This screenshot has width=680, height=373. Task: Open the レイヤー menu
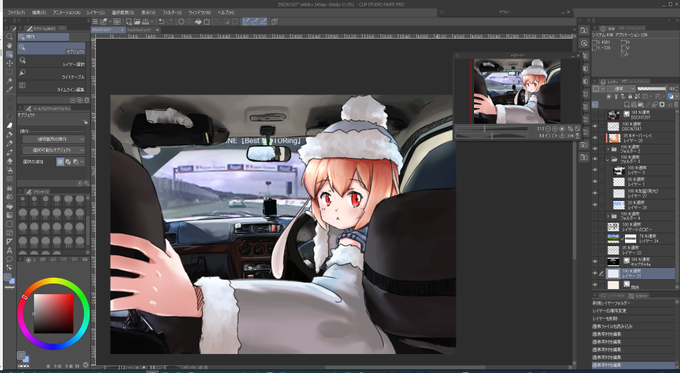point(96,13)
